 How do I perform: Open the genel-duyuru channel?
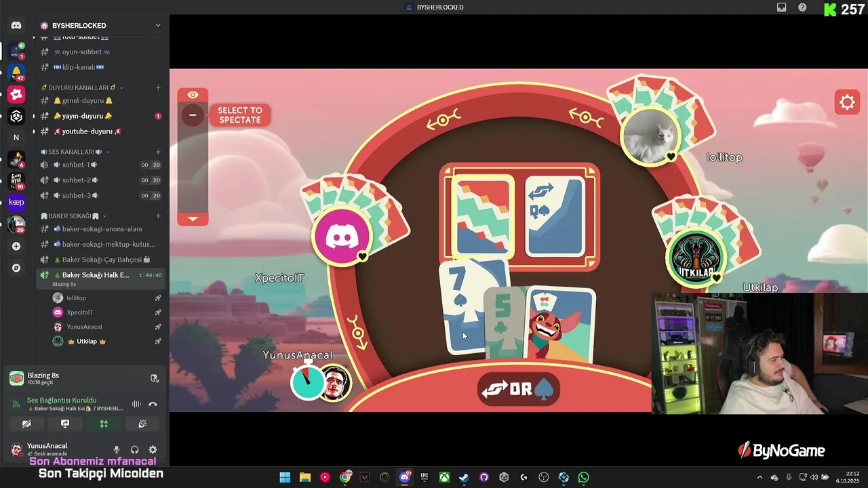pyautogui.click(x=100, y=100)
